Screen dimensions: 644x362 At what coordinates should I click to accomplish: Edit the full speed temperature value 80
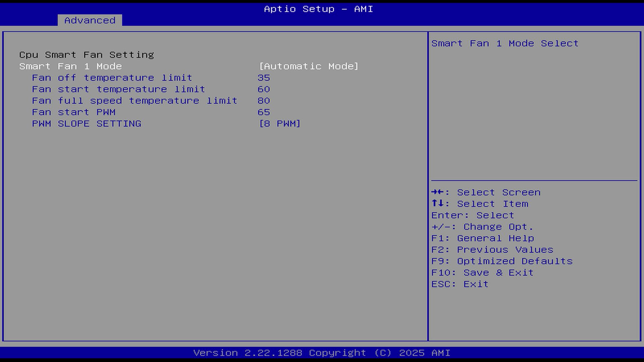tap(264, 101)
